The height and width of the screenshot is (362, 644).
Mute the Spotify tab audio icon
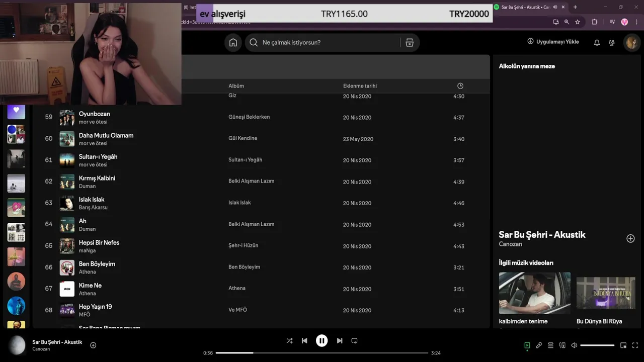click(555, 7)
